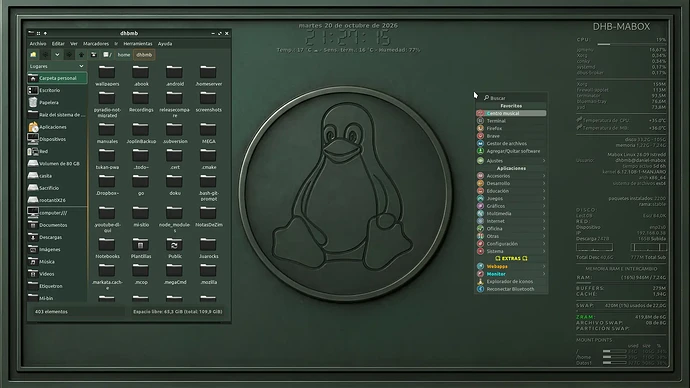Expand the Monitor submenu
The height and width of the screenshot is (388, 690).
tap(511, 274)
